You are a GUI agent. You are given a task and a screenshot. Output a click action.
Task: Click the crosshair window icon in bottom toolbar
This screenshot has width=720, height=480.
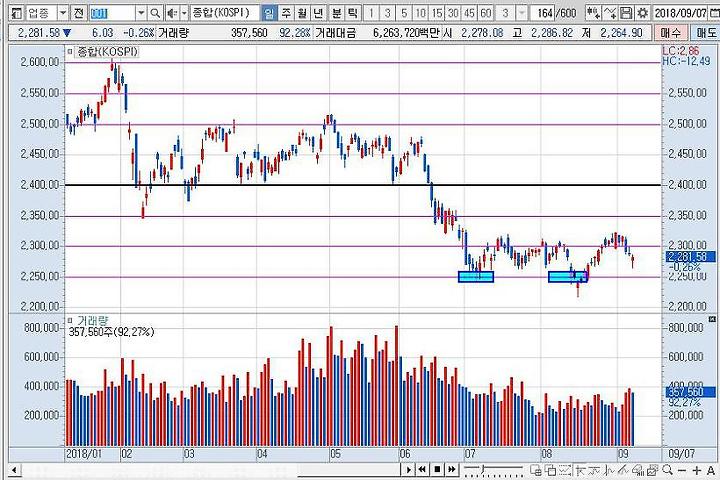pos(535,470)
